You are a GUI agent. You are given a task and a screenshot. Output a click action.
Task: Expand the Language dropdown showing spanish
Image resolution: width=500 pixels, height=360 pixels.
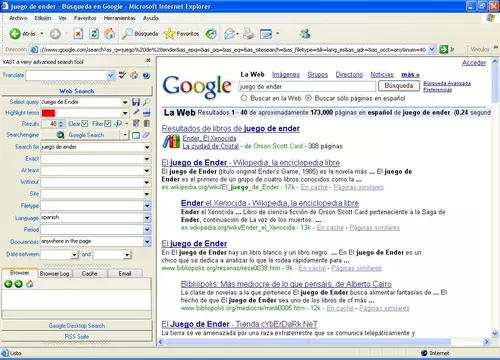point(147,218)
